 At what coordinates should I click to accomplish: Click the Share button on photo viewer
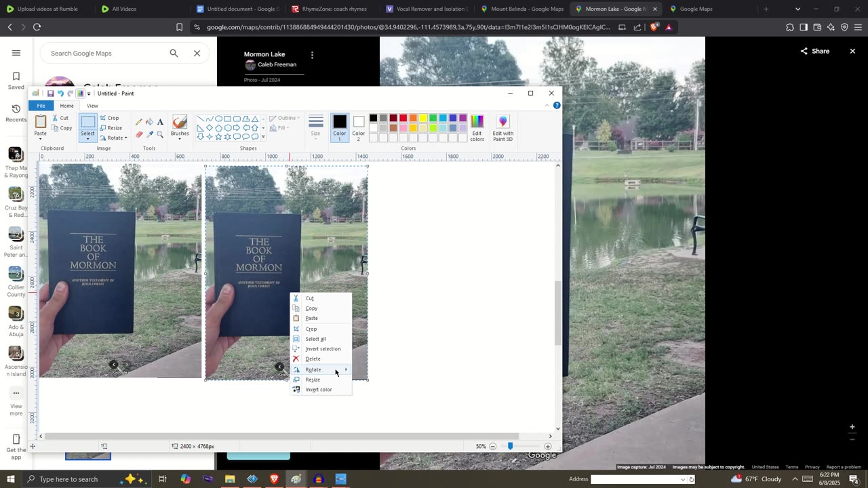[x=815, y=51]
